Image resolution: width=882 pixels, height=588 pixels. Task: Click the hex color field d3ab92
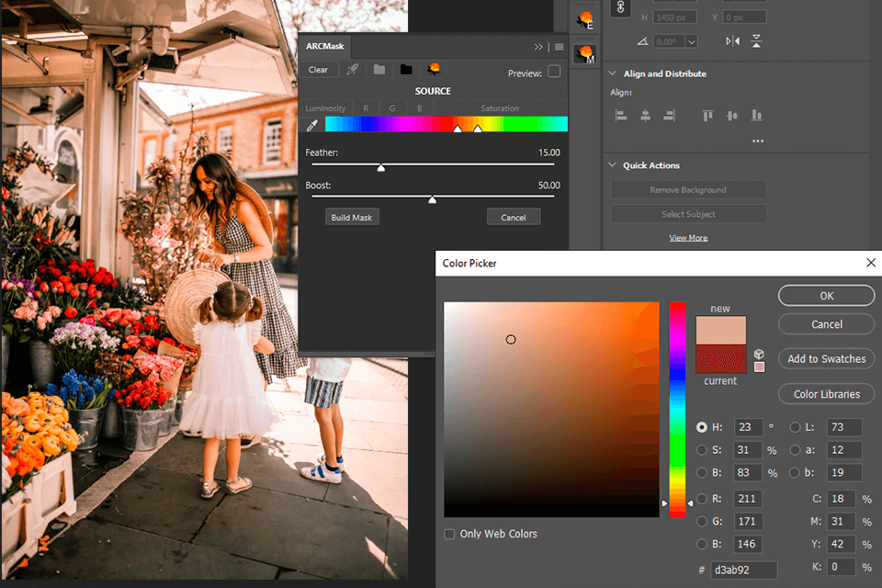coord(743,570)
